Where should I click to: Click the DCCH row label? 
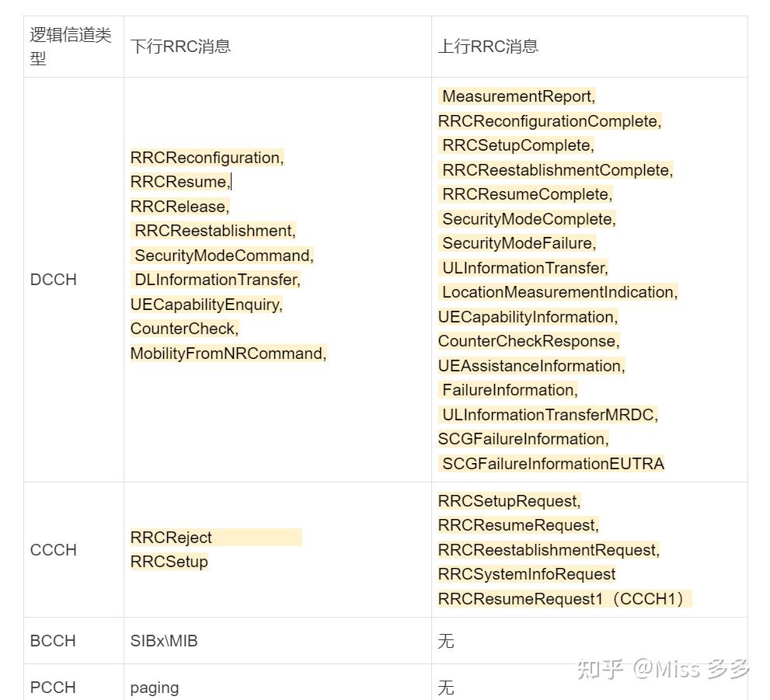54,280
